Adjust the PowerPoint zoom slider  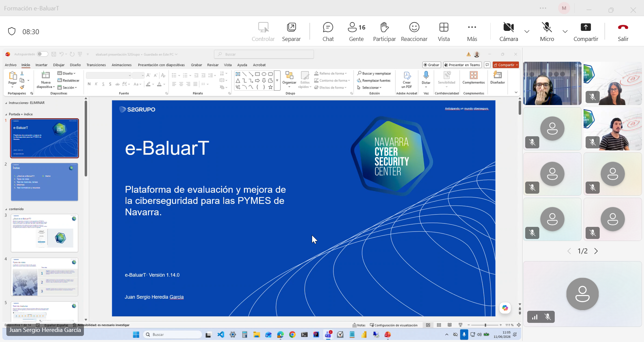[x=485, y=325]
